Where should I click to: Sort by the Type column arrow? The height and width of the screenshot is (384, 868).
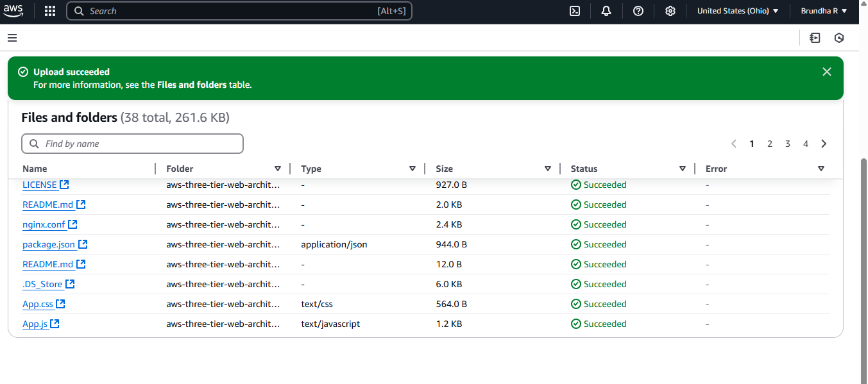pyautogui.click(x=413, y=169)
